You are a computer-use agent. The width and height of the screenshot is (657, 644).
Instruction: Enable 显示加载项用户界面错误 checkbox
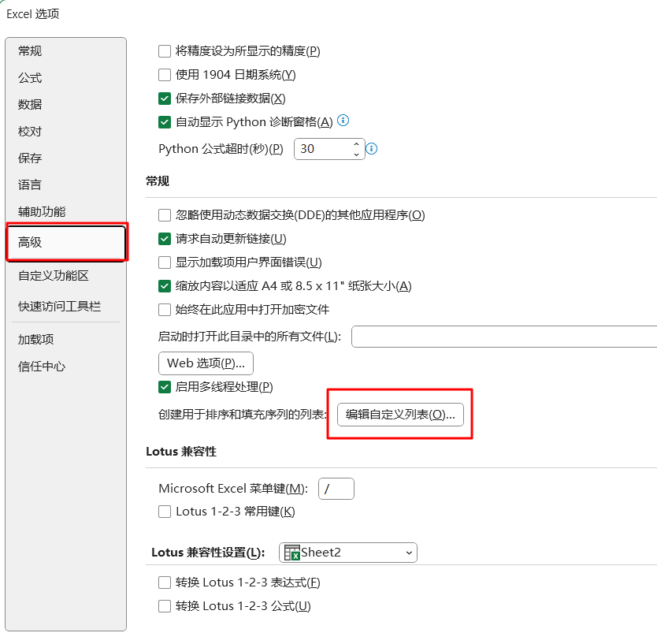pyautogui.click(x=165, y=262)
